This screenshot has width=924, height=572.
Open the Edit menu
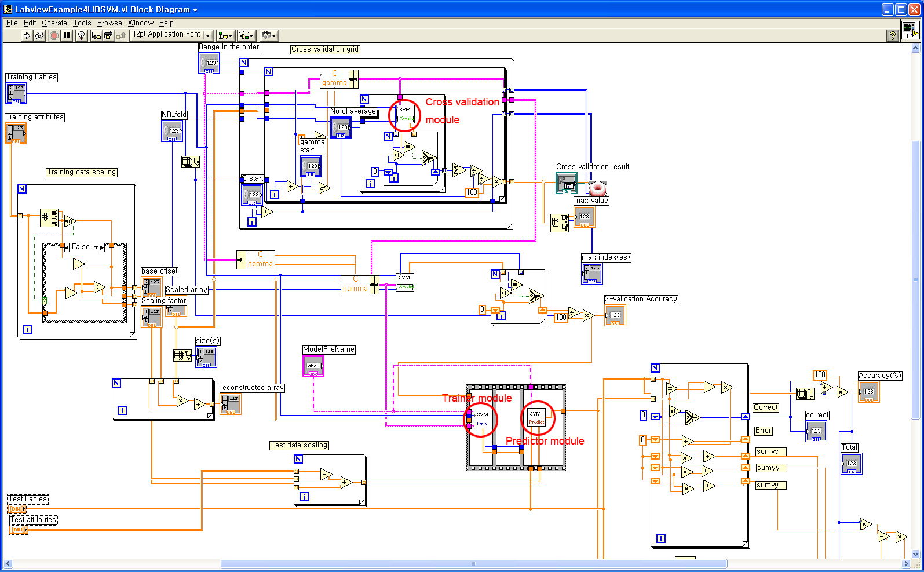tap(30, 23)
